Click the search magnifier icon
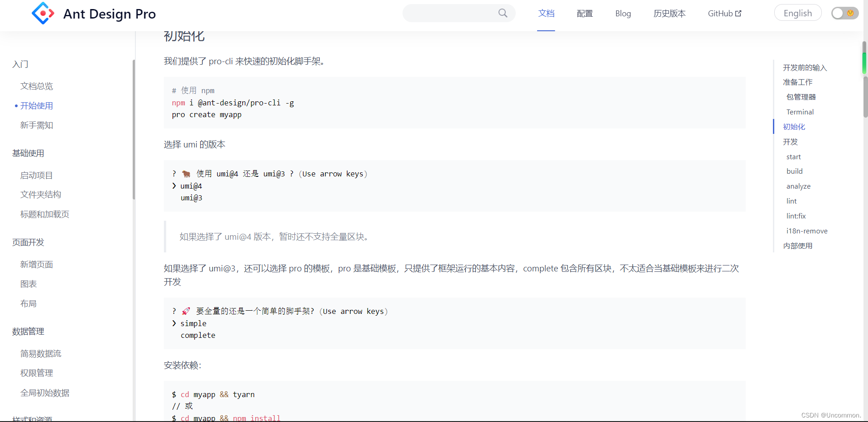This screenshot has width=868, height=422. pos(503,13)
